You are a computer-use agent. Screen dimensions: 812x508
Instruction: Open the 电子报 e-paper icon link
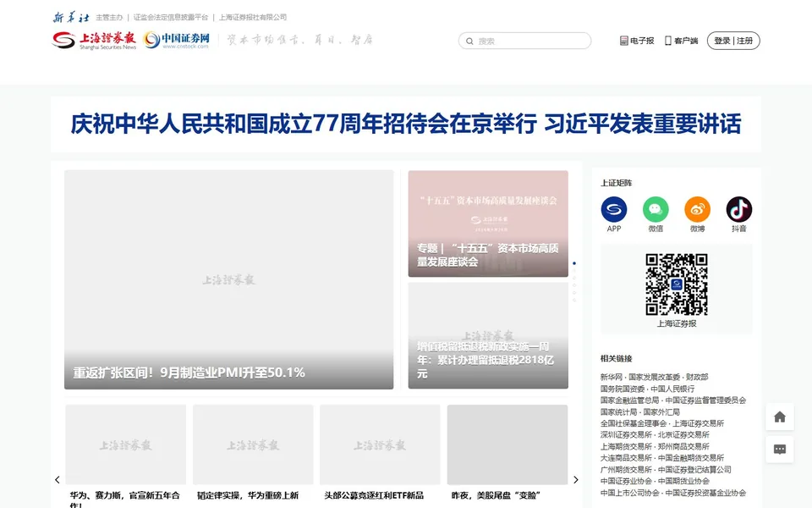pos(637,41)
